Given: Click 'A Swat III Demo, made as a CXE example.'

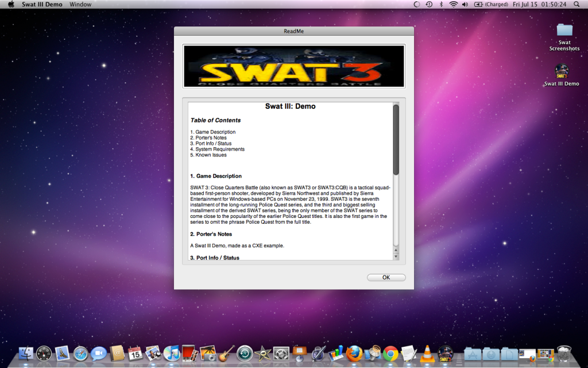Looking at the screenshot, I should click(x=237, y=246).
